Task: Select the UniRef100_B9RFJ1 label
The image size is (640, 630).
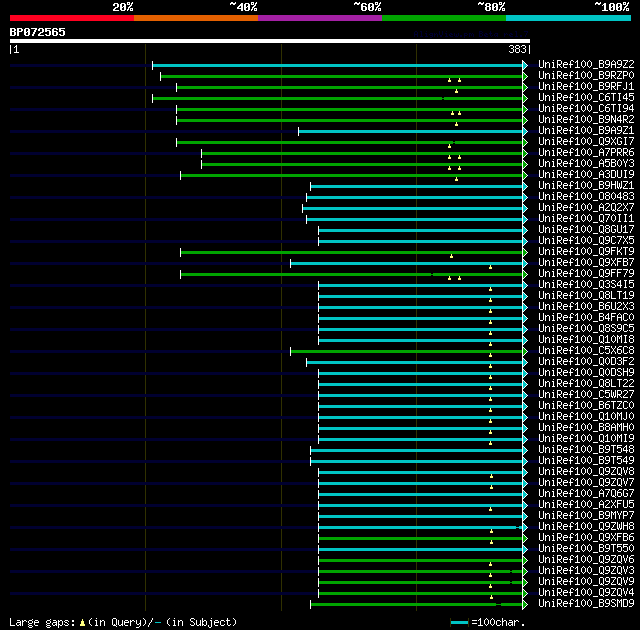Action: [x=586, y=87]
